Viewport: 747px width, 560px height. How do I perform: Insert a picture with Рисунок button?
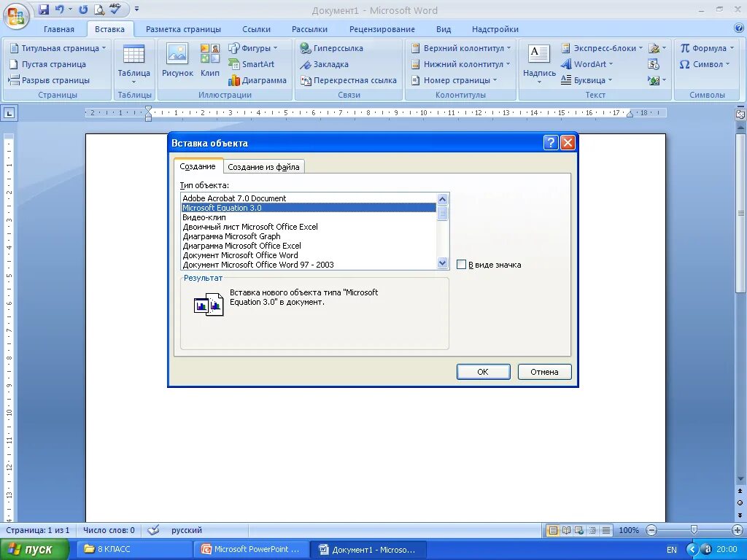point(177,61)
